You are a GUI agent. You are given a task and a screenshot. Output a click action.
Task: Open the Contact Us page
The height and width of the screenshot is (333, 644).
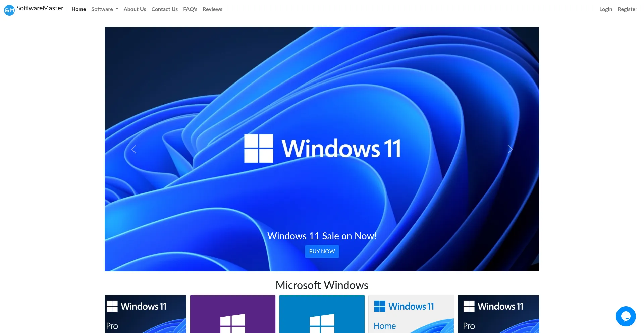pos(165,9)
